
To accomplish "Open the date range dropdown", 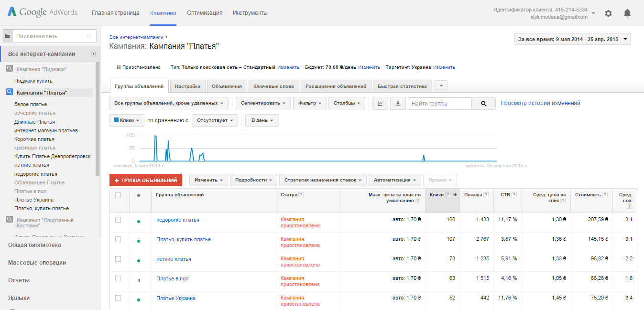I will (573, 39).
